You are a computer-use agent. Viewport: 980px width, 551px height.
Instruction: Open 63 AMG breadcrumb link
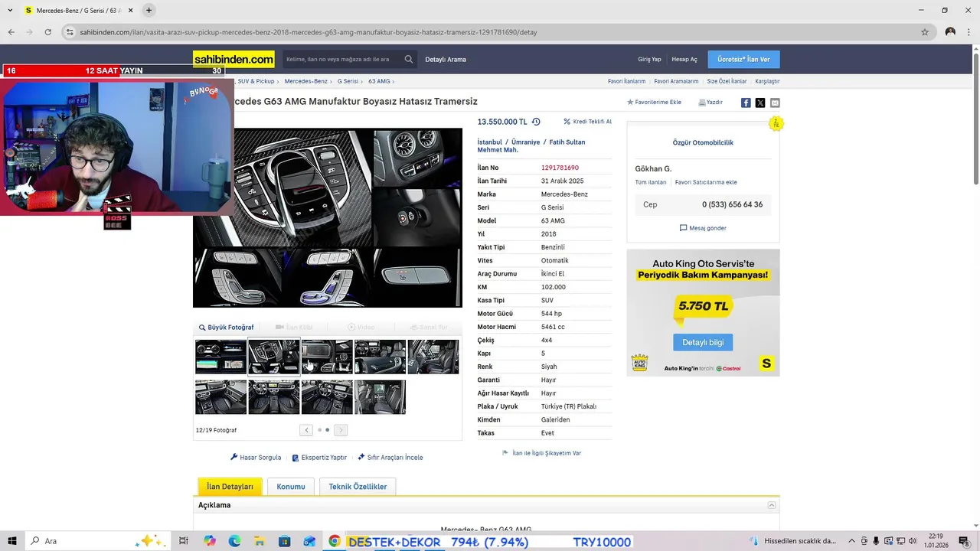tap(379, 81)
